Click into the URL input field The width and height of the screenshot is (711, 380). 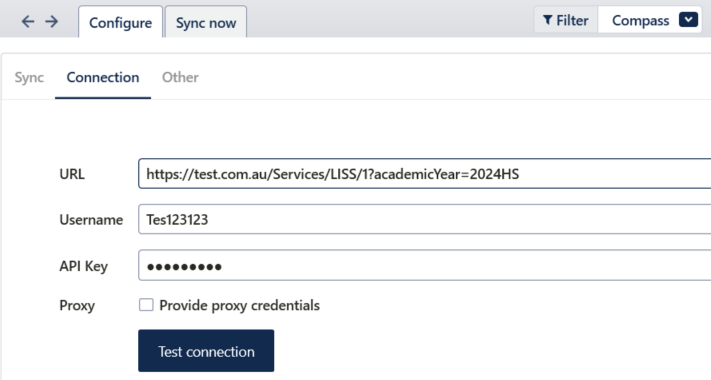pyautogui.click(x=424, y=174)
